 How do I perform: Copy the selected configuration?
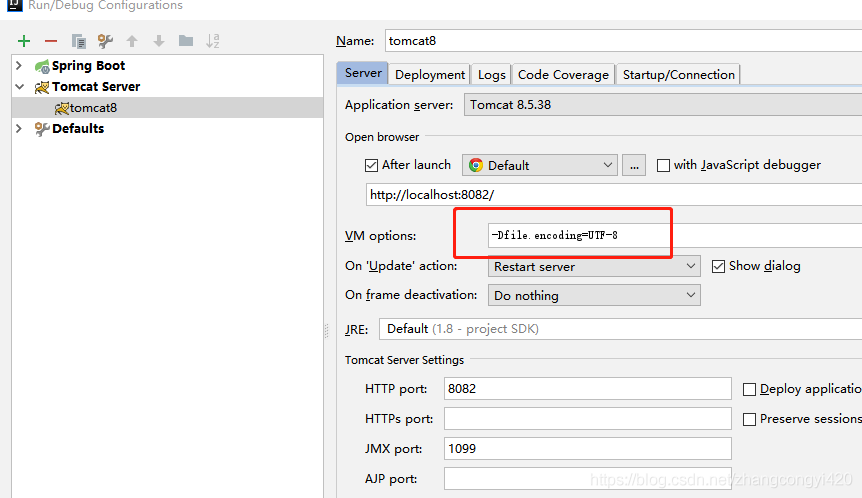point(79,41)
